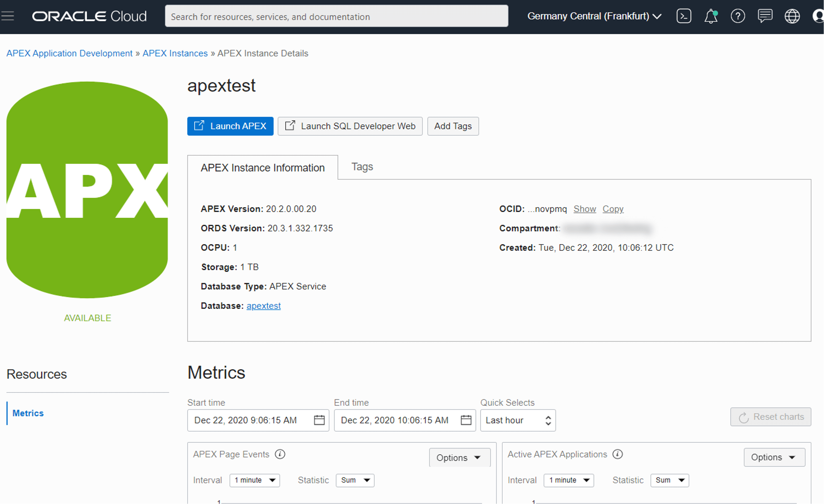Image resolution: width=824 pixels, height=504 pixels.
Task: Select the APEX Instance Information tab
Action: click(263, 168)
